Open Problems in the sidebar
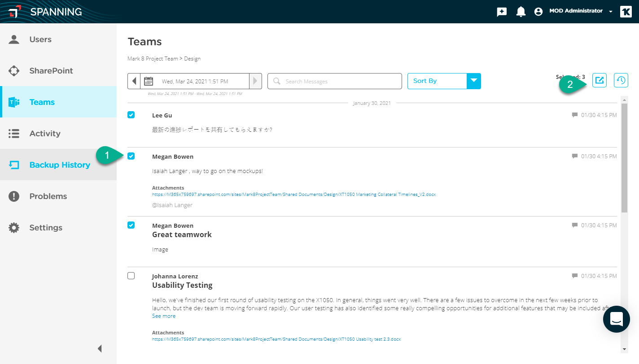This screenshot has width=639, height=364. pos(58,196)
